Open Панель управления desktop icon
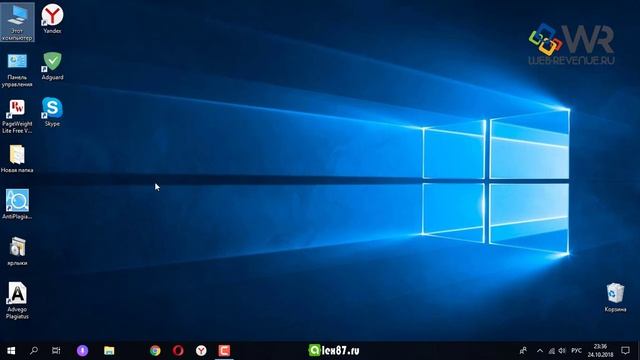This screenshot has height=360, width=640. [17, 69]
